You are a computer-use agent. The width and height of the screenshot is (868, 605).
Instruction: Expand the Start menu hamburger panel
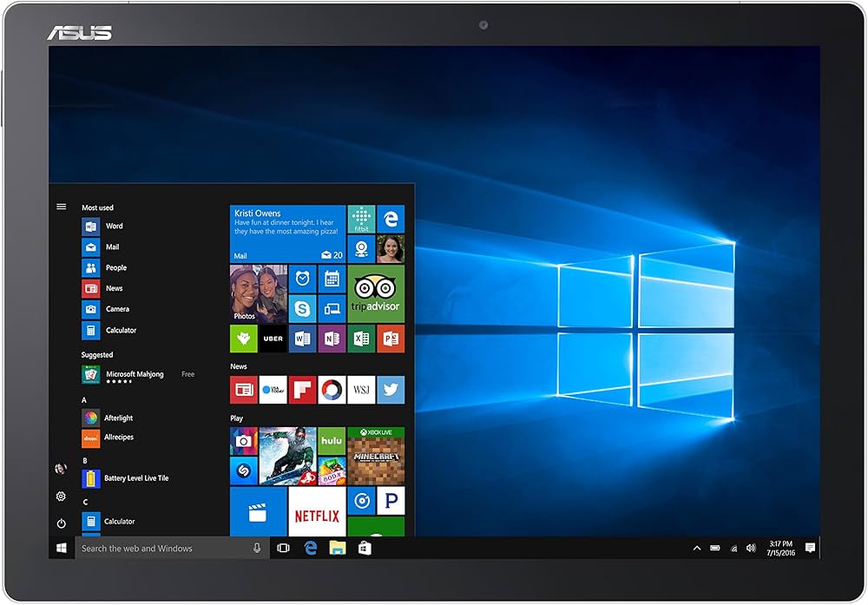pyautogui.click(x=61, y=207)
